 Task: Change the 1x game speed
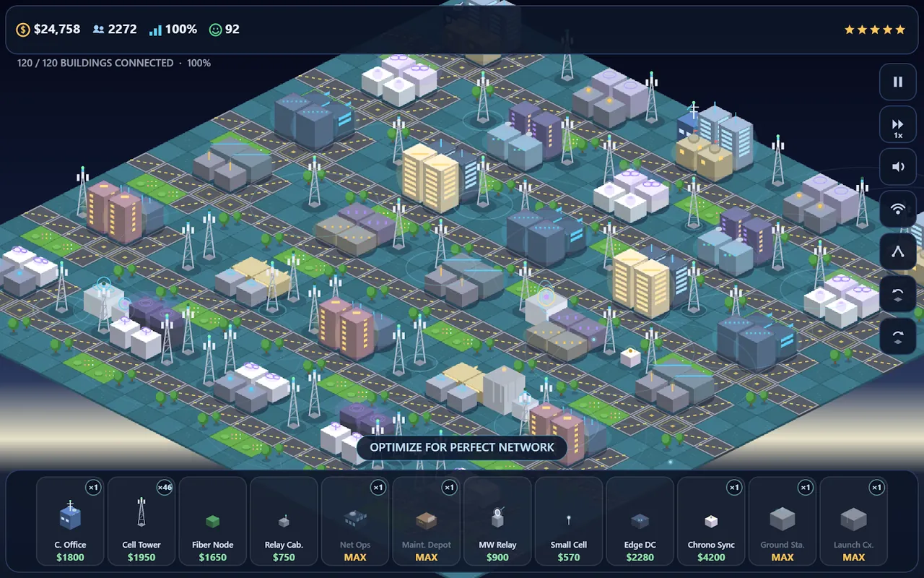[898, 125]
